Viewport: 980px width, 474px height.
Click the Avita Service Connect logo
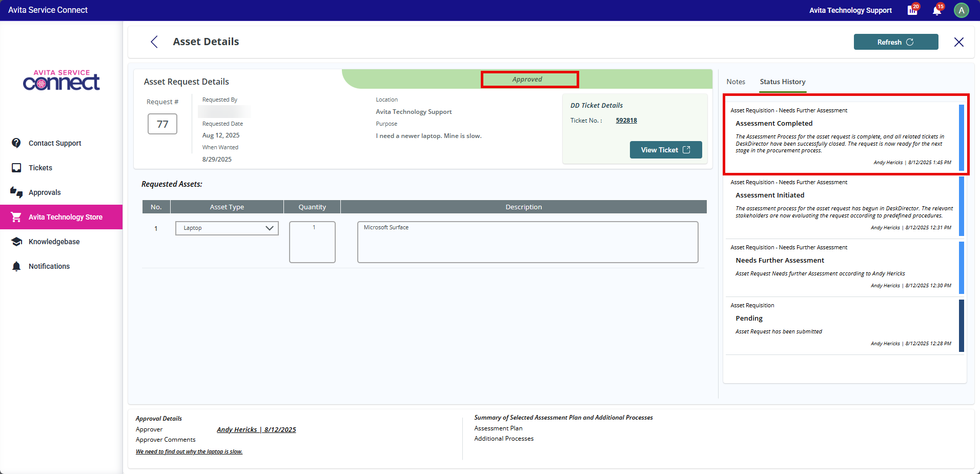(62, 80)
